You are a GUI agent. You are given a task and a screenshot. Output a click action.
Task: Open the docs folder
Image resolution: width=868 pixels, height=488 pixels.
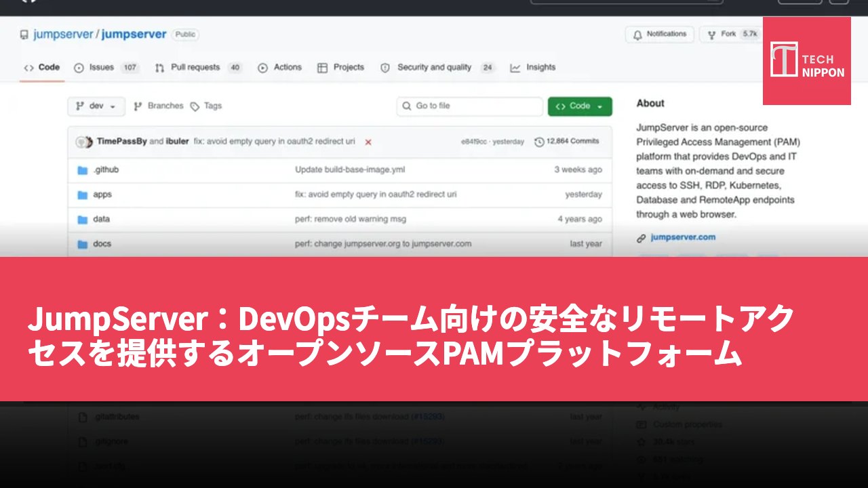click(102, 244)
